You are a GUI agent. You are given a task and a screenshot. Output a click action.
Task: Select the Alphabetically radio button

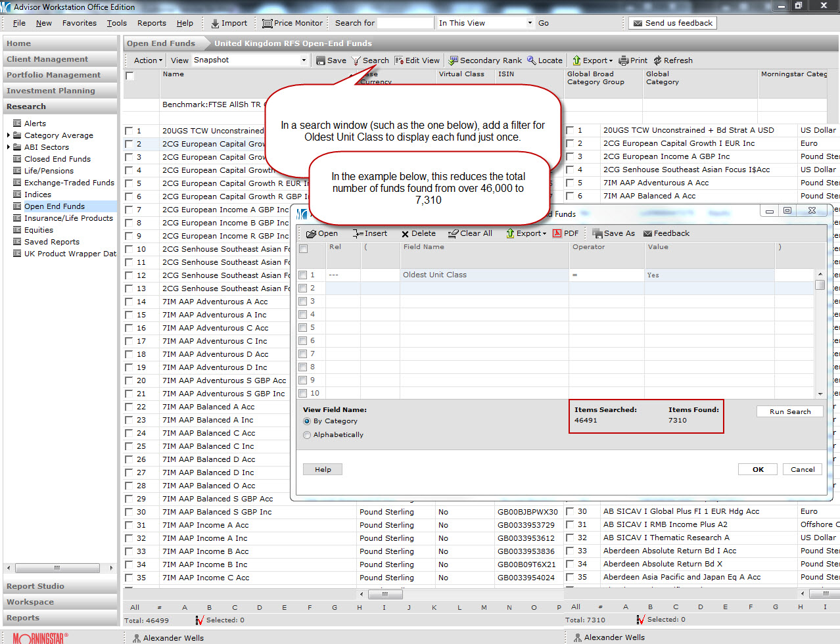point(307,435)
